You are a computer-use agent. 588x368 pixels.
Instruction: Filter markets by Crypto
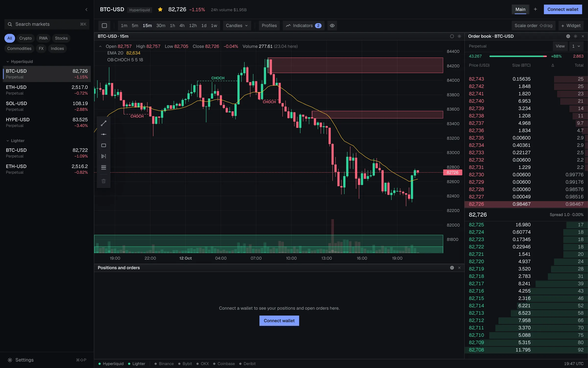(x=25, y=38)
